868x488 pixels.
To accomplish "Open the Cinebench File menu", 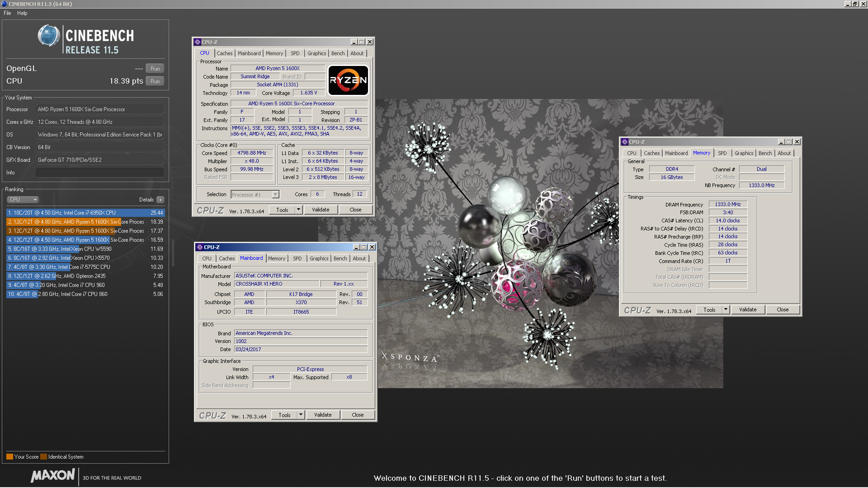I will [x=7, y=13].
